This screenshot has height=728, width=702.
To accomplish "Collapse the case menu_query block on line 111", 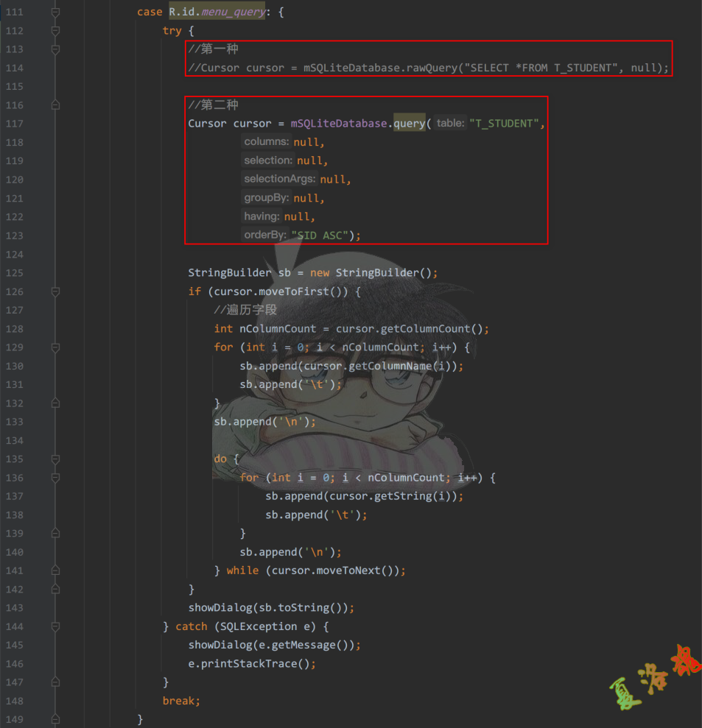I will point(55,13).
